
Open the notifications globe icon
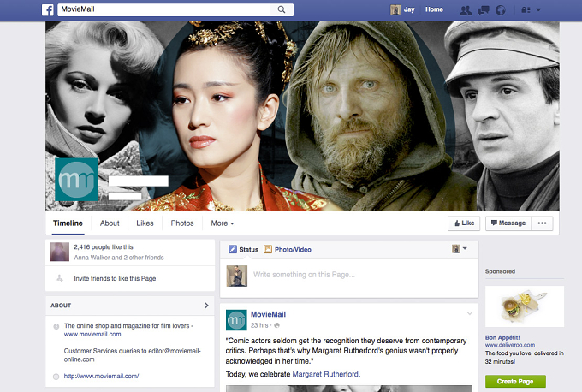[x=501, y=10]
